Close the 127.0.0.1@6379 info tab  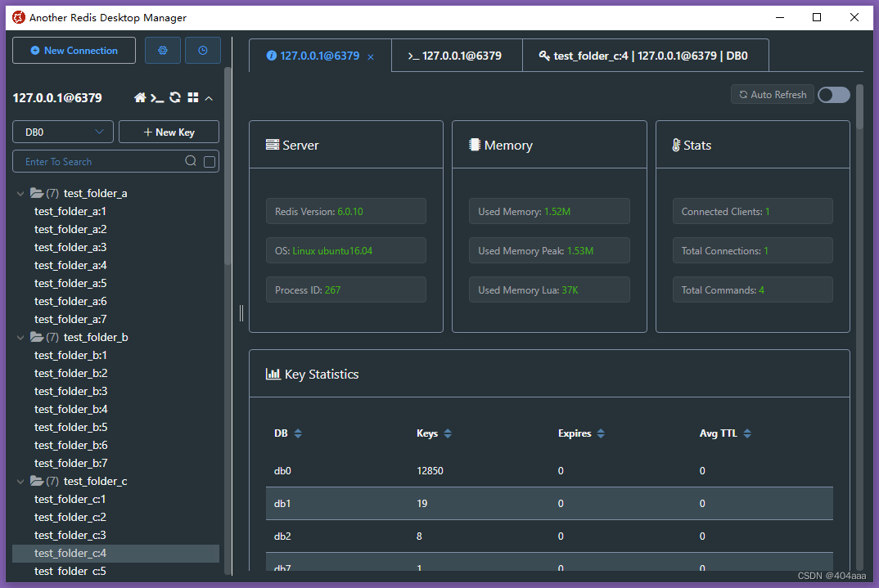tap(371, 57)
